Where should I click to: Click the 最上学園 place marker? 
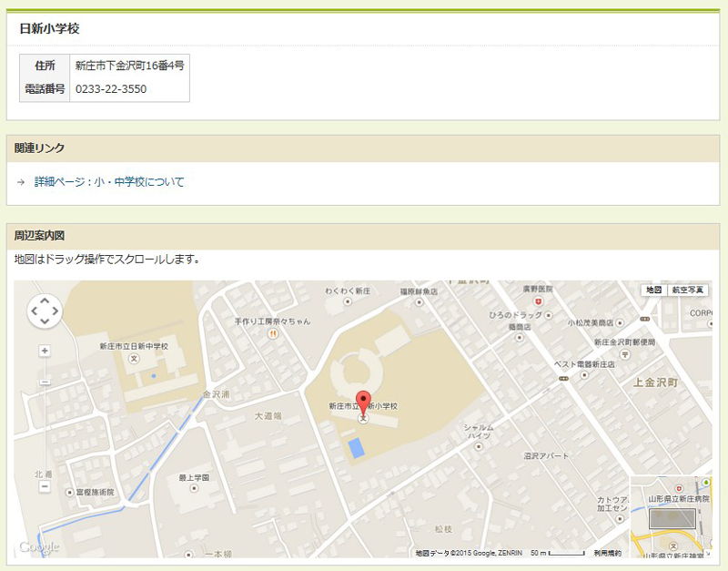coord(194,488)
